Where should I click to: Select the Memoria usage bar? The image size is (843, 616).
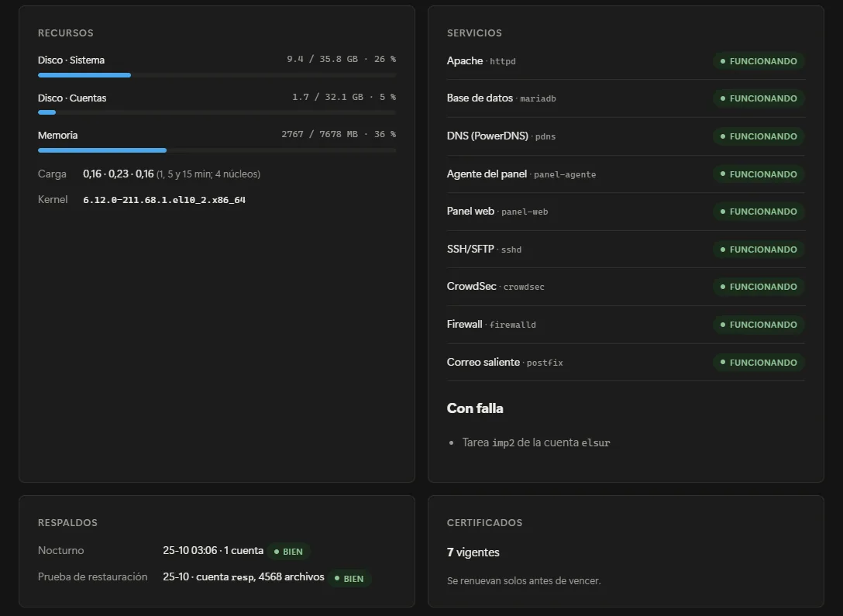tap(217, 150)
